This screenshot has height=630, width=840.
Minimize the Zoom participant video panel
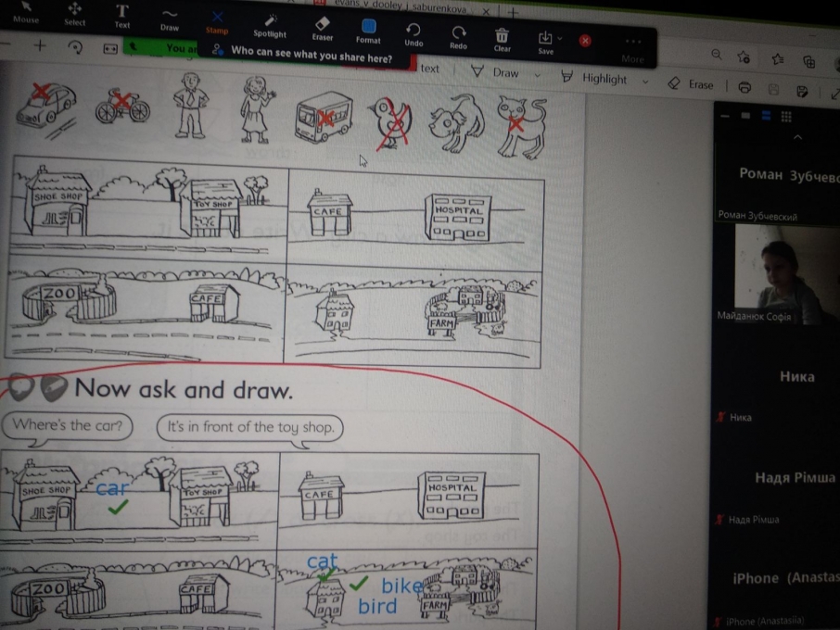(725, 116)
